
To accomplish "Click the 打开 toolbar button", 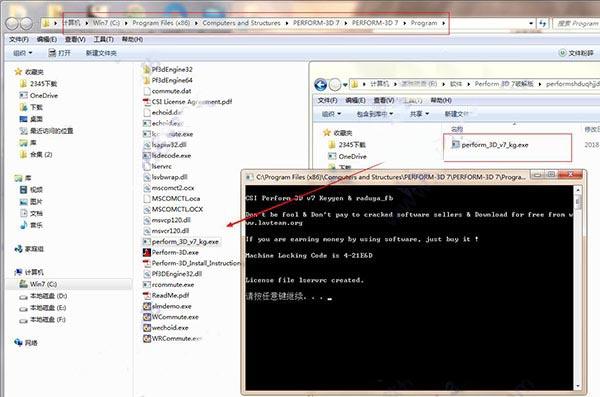I will 60,53.
